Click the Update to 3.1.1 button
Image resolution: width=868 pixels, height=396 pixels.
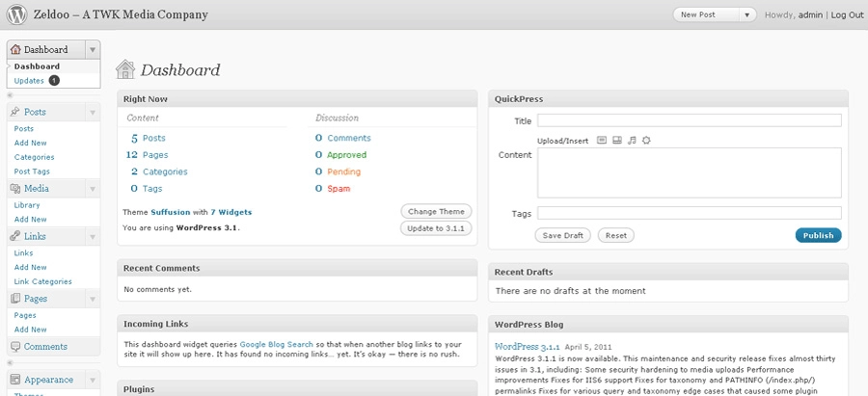[x=435, y=228]
